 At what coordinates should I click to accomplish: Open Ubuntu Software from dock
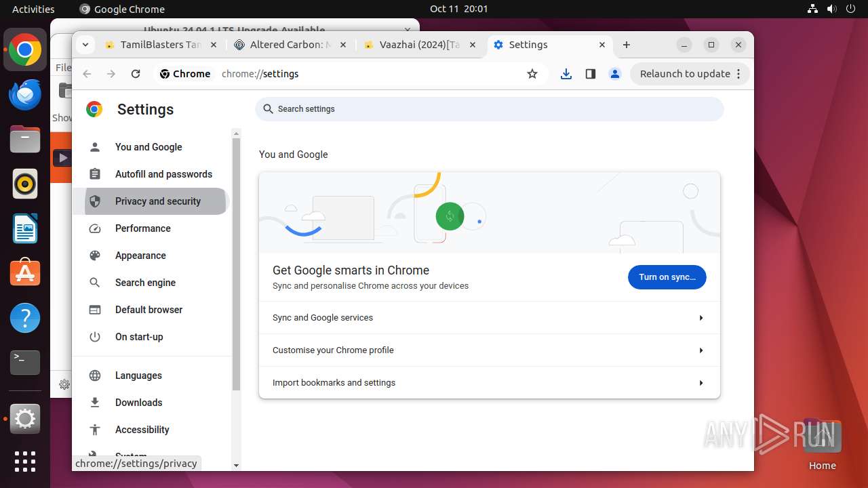[x=25, y=273]
